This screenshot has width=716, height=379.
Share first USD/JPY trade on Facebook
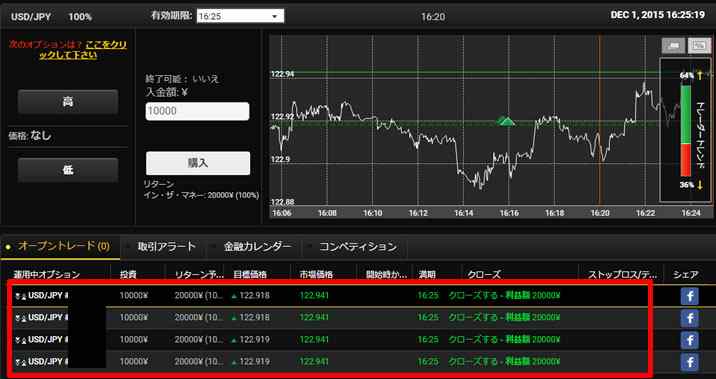point(690,296)
